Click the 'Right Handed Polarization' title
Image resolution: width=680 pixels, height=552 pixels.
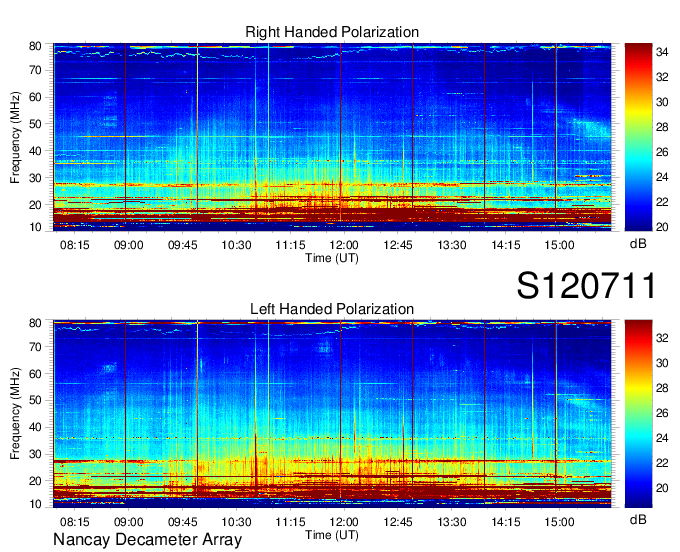tap(332, 32)
